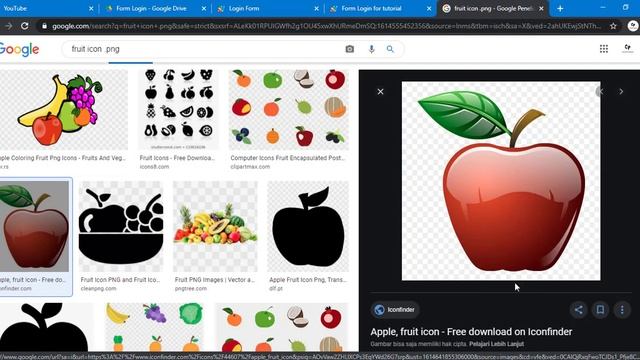Open a new browser tab
Viewport: 640px width, 360px height.
pyautogui.click(x=560, y=8)
